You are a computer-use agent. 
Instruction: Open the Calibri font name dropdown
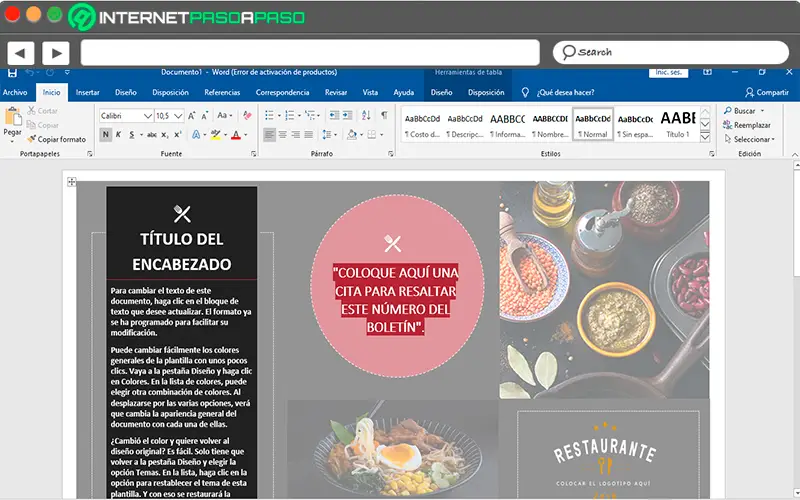click(148, 116)
